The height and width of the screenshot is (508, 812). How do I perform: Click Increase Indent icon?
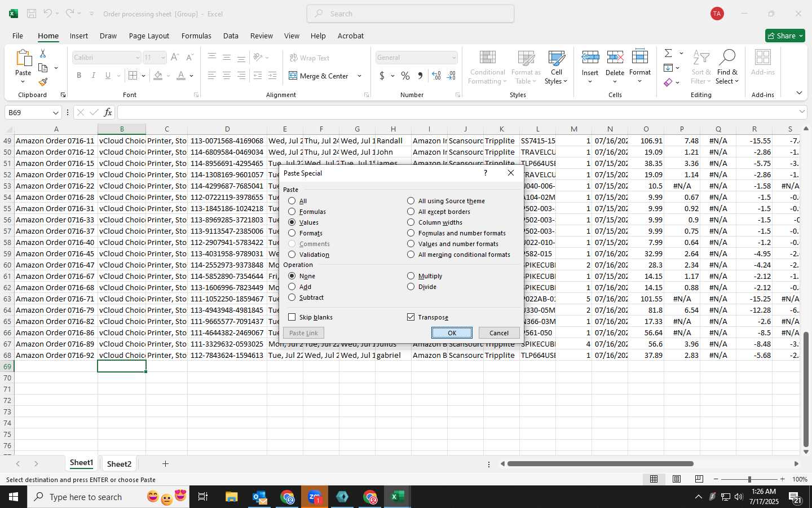[272, 76]
